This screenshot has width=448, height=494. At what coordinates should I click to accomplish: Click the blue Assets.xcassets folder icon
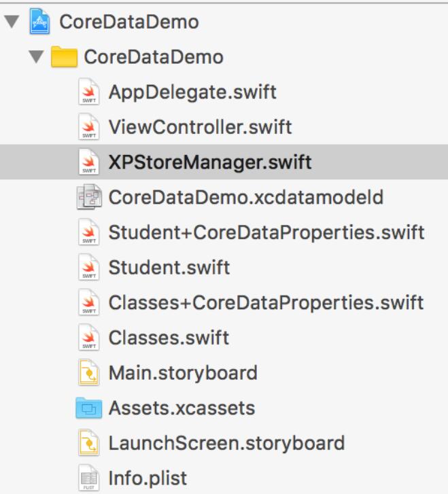click(88, 408)
